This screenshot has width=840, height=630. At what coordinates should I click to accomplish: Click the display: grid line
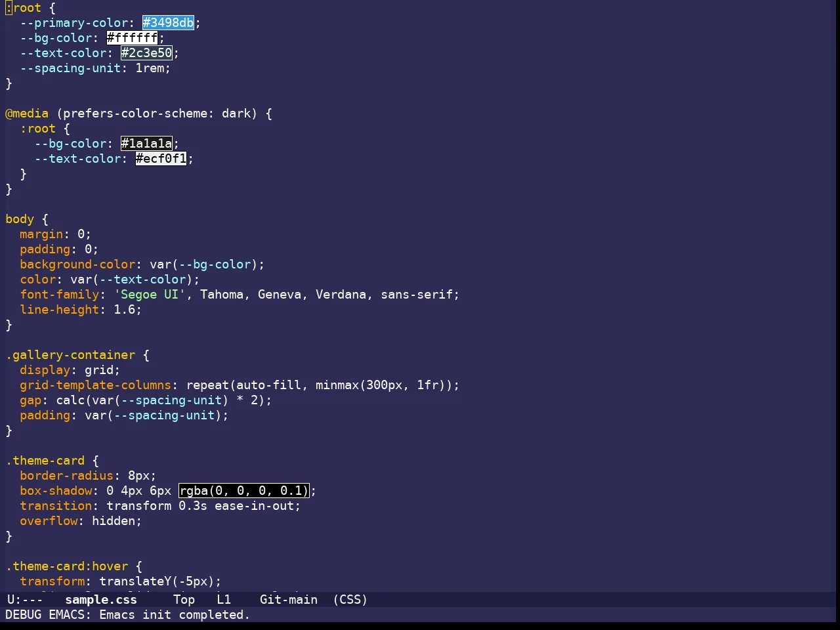[x=70, y=370]
